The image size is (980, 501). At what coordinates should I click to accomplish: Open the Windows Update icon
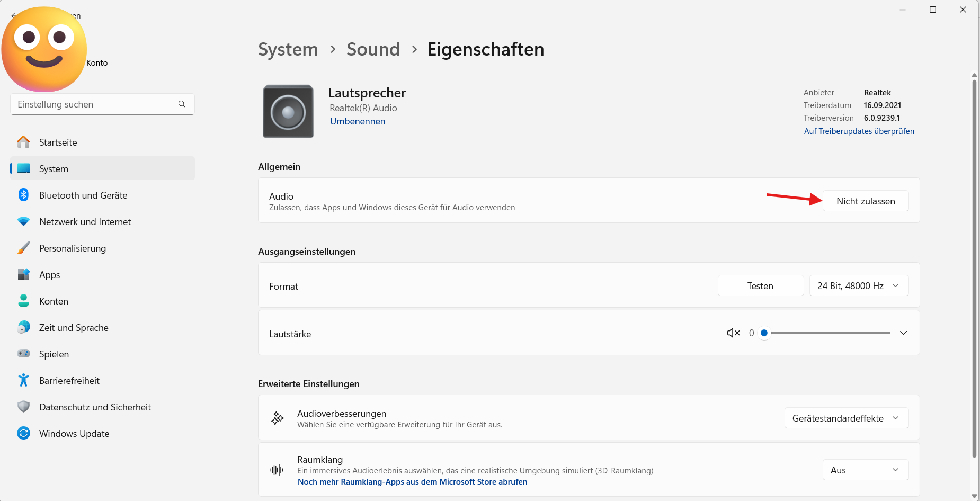point(23,433)
